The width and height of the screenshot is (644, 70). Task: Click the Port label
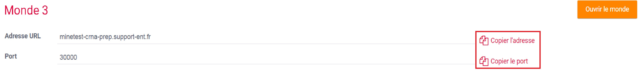tap(11, 56)
